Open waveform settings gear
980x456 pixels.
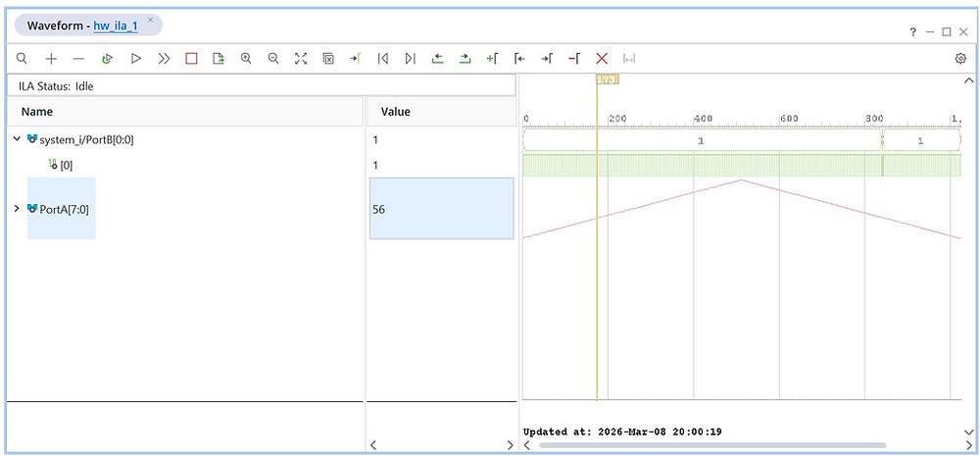960,58
